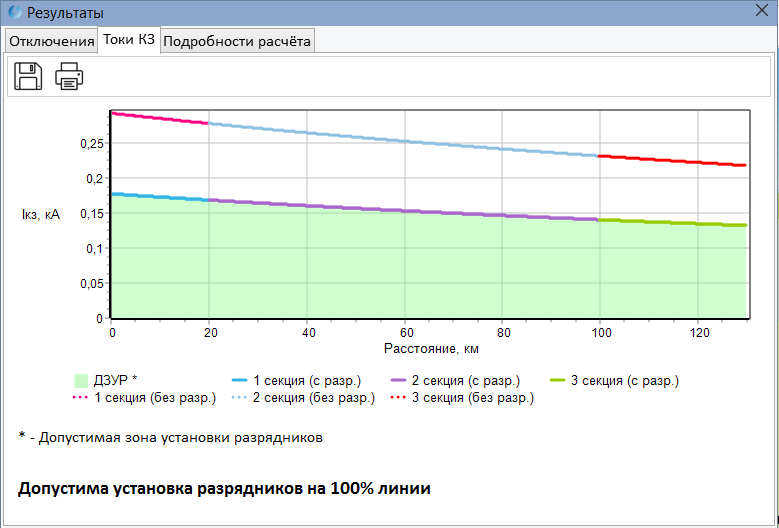Click legend entry 1 секция (без разр.)
Viewport: 779px width, 528px height.
point(154,398)
